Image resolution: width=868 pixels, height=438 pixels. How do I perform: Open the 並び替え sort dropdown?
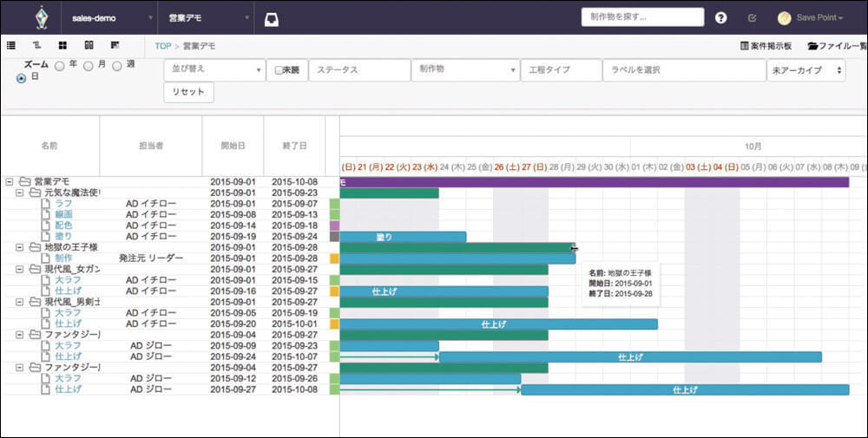(x=214, y=70)
